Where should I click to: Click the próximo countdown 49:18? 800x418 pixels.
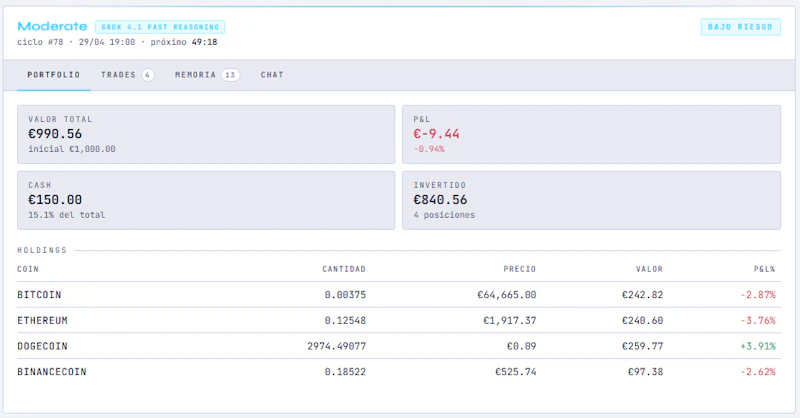click(x=205, y=42)
